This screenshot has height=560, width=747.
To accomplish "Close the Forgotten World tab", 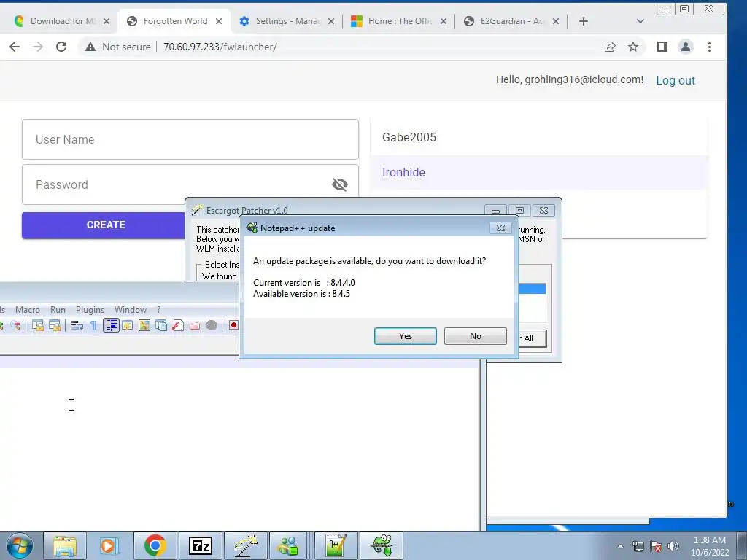I will (x=219, y=21).
